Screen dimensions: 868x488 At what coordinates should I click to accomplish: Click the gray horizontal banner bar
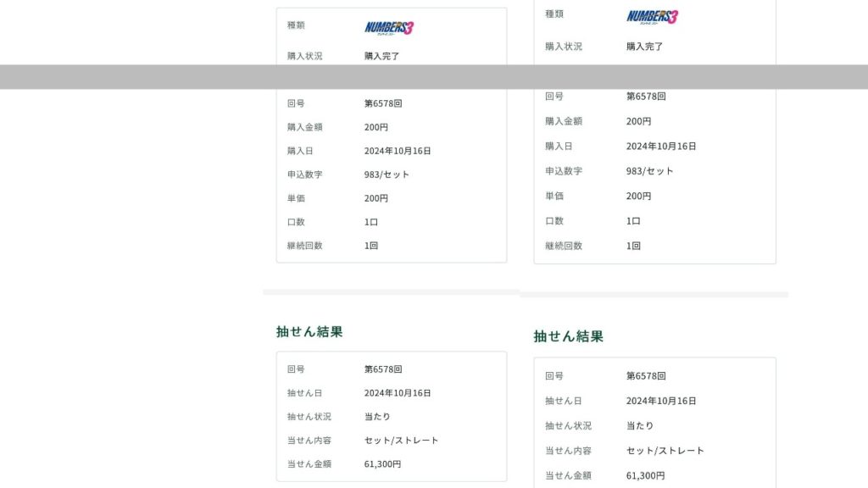click(x=434, y=76)
